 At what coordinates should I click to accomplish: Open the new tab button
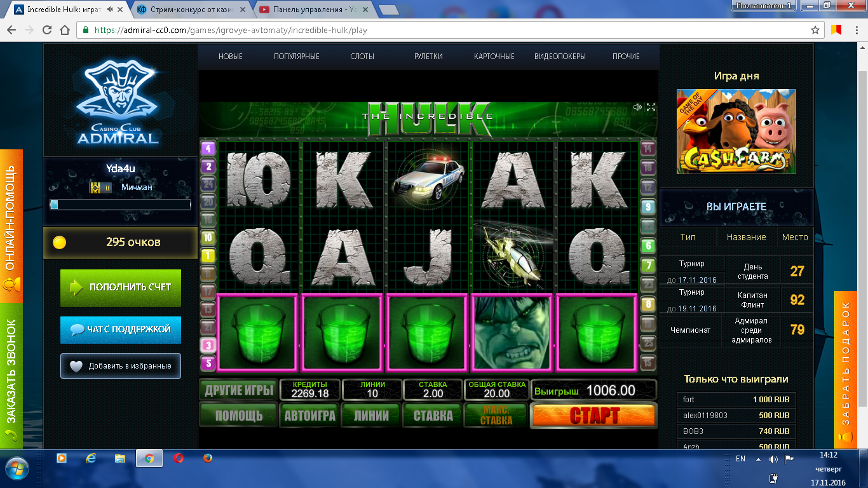coord(388,10)
